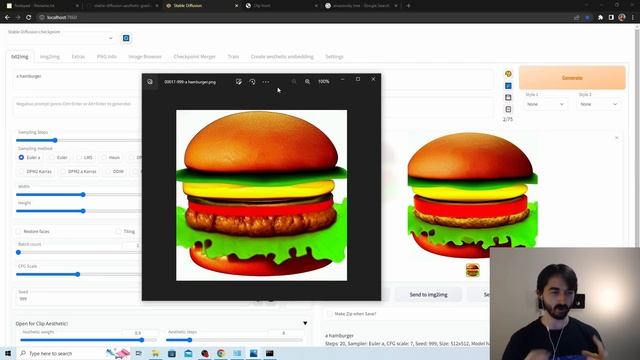This screenshot has width=640, height=360.
Task: Switch to the txt2img tab
Action: point(20,57)
